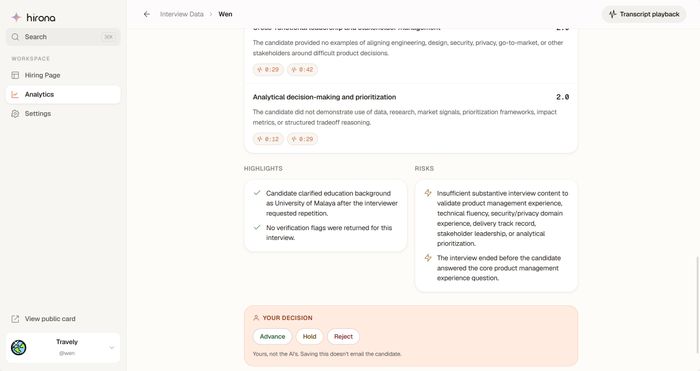The height and width of the screenshot is (371, 700).
Task: Click the Transcript playback waveform icon
Action: 613,14
